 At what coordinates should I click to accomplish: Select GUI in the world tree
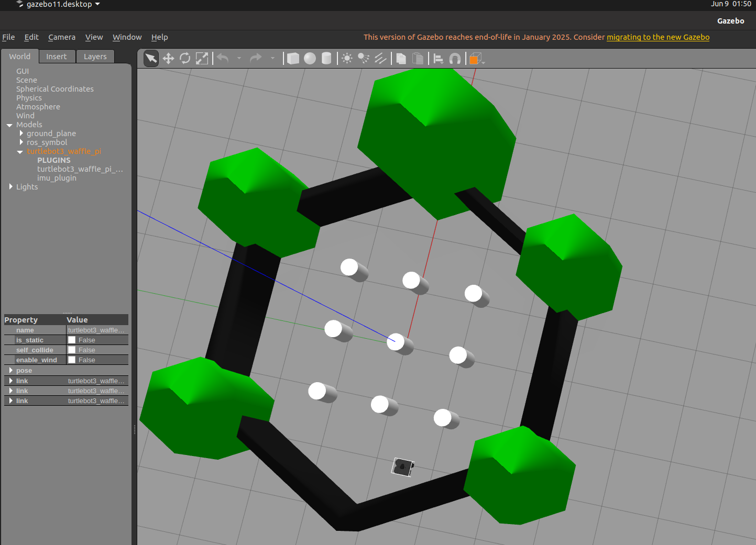[x=23, y=71]
